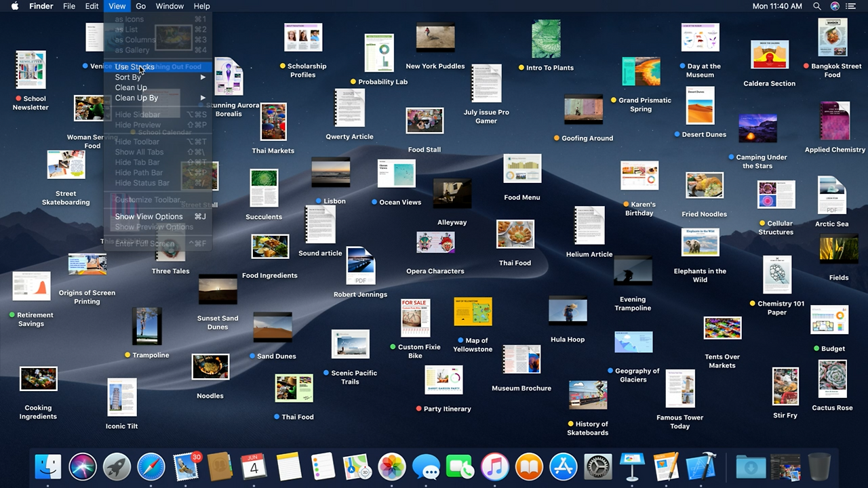Select the Bangkok Street Food document

coord(833,37)
